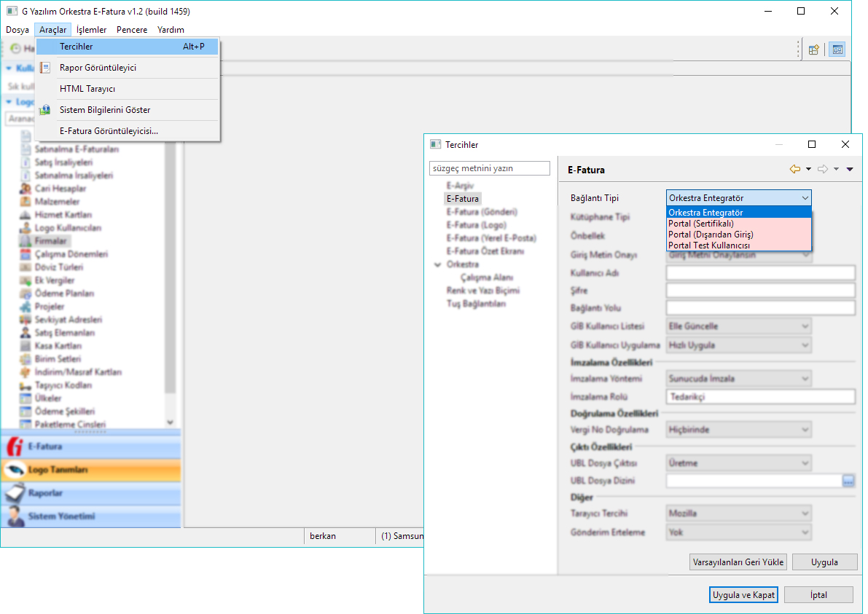Image resolution: width=868 pixels, height=614 pixels.
Task: Click the Raporlar panel icon
Action: coord(15,493)
